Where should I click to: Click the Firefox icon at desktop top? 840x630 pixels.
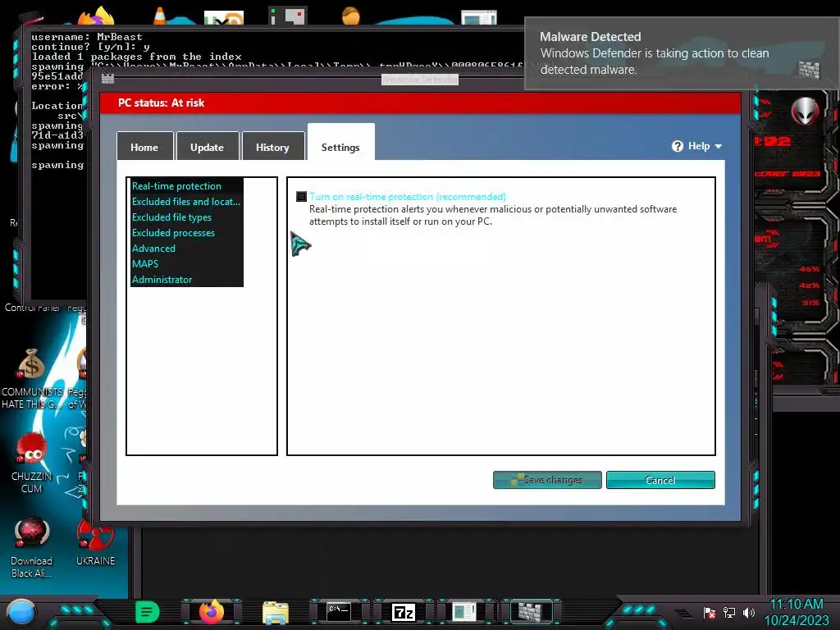[97, 16]
